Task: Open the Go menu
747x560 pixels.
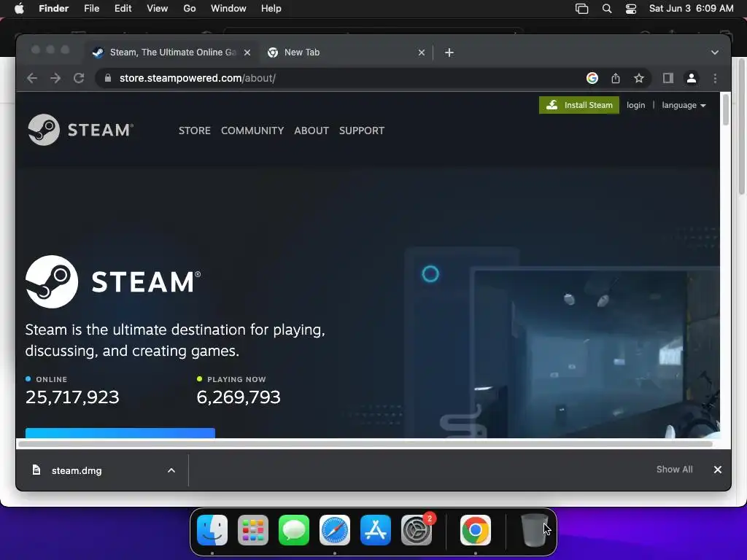Action: click(190, 9)
